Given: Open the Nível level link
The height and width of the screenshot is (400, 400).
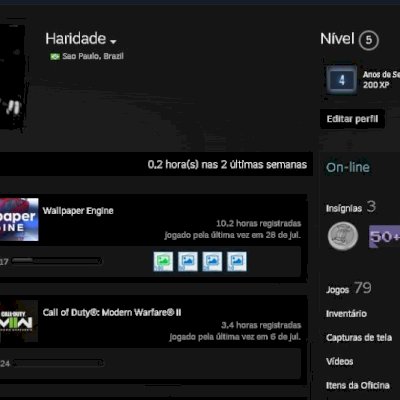Looking at the screenshot, I should (x=337, y=39).
